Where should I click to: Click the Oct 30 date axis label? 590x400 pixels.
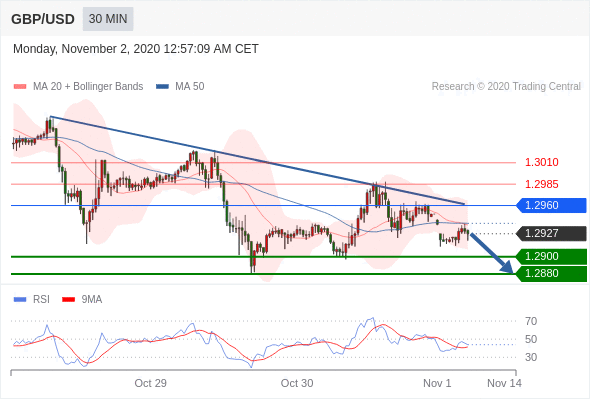coord(297,383)
